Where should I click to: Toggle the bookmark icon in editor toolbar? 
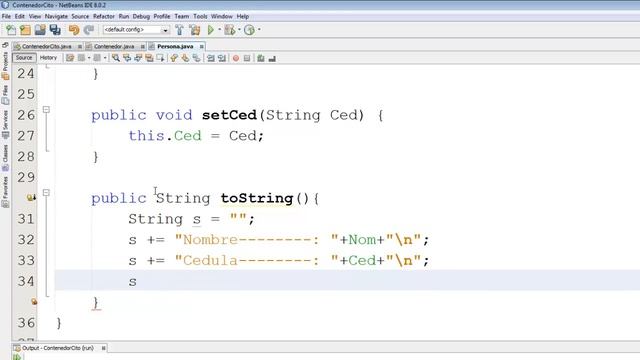coord(196,58)
